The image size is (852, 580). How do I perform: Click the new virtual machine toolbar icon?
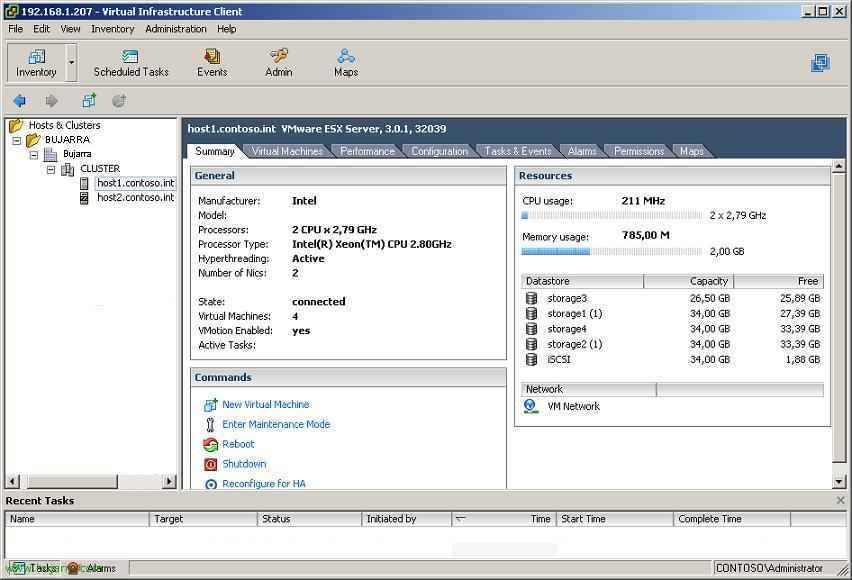pyautogui.click(x=89, y=101)
